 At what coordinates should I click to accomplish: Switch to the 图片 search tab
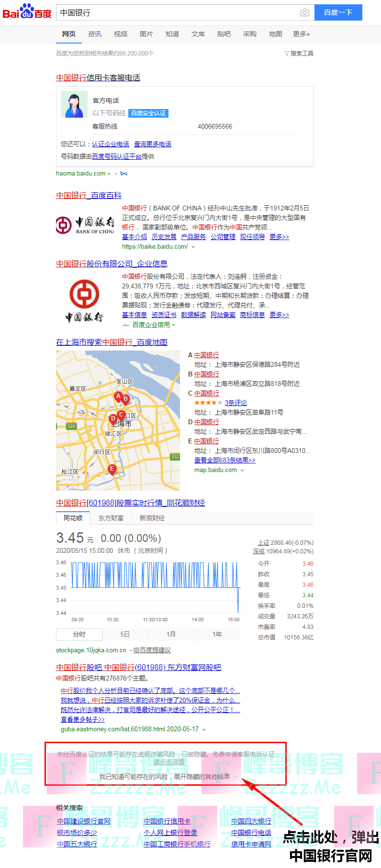(146, 34)
